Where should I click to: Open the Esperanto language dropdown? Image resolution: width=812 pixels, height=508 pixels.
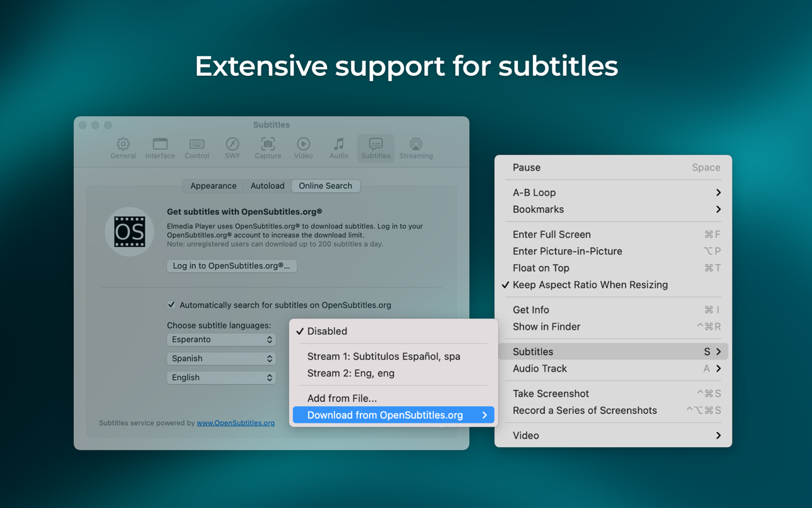pos(221,339)
